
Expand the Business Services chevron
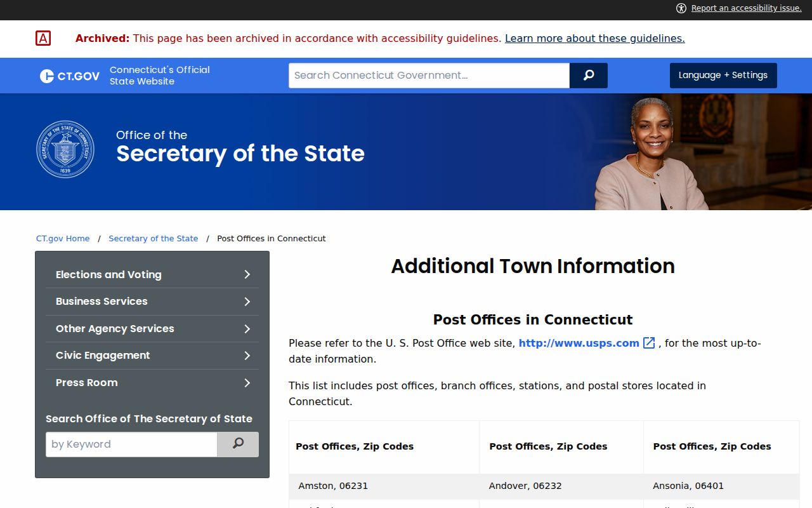[x=247, y=302]
